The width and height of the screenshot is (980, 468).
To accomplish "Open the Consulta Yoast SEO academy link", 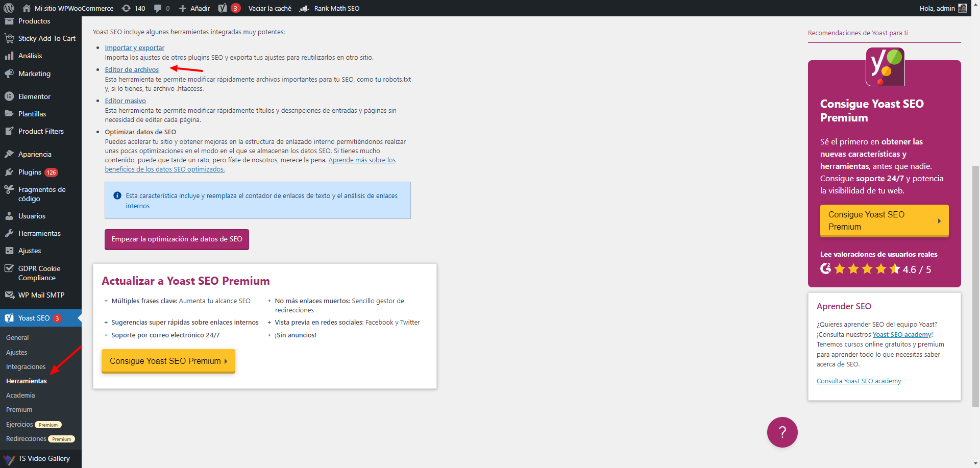I will (859, 381).
